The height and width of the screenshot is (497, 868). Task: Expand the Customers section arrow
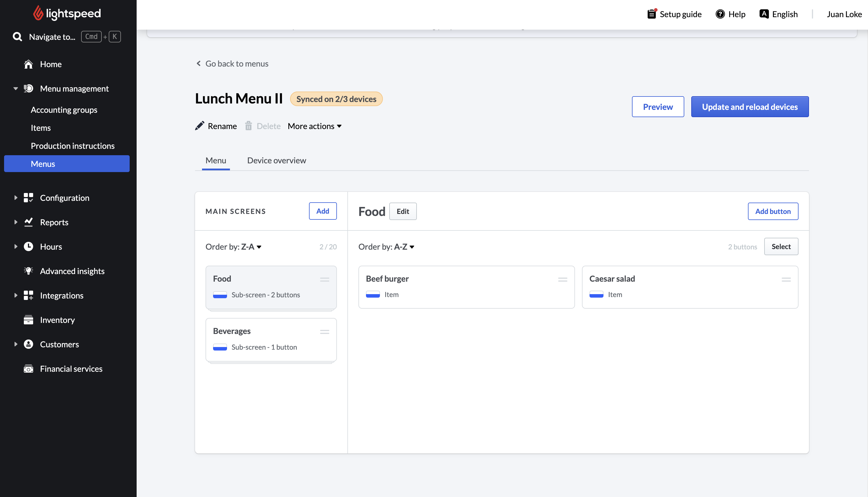coord(15,344)
